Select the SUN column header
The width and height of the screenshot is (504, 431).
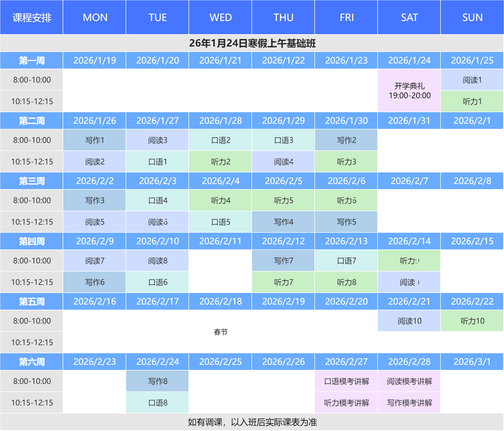pyautogui.click(x=472, y=17)
